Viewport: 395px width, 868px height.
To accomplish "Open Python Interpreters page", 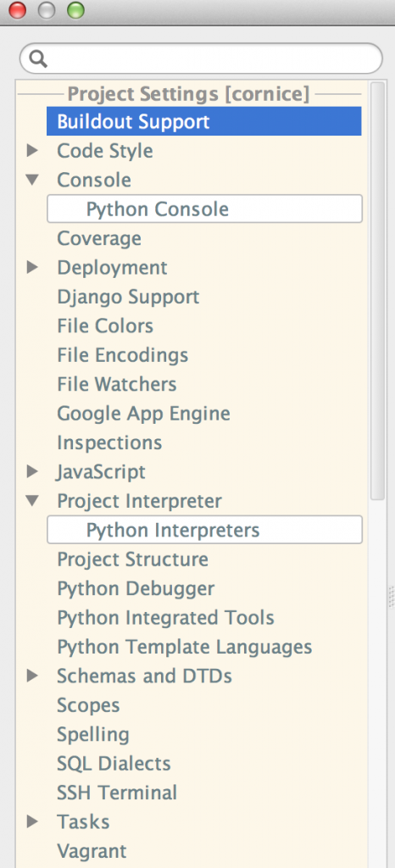I will pos(204,530).
